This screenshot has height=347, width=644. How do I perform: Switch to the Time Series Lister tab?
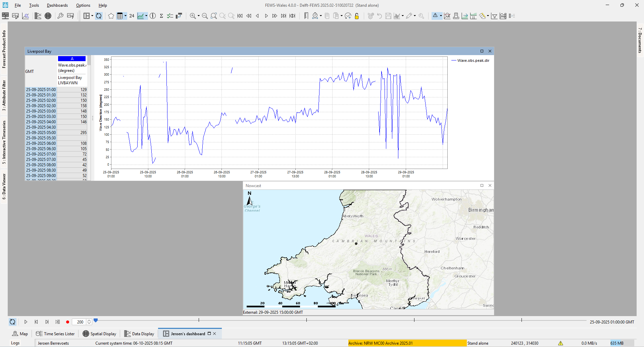[x=55, y=334]
